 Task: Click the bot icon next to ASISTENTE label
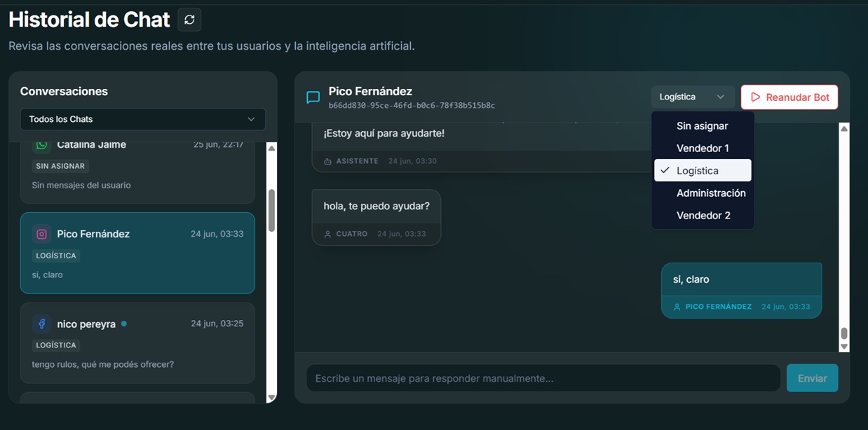[327, 161]
